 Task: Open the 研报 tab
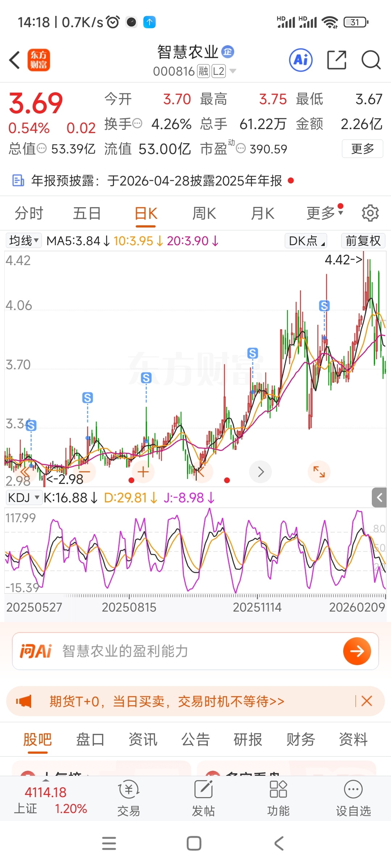[x=248, y=740]
